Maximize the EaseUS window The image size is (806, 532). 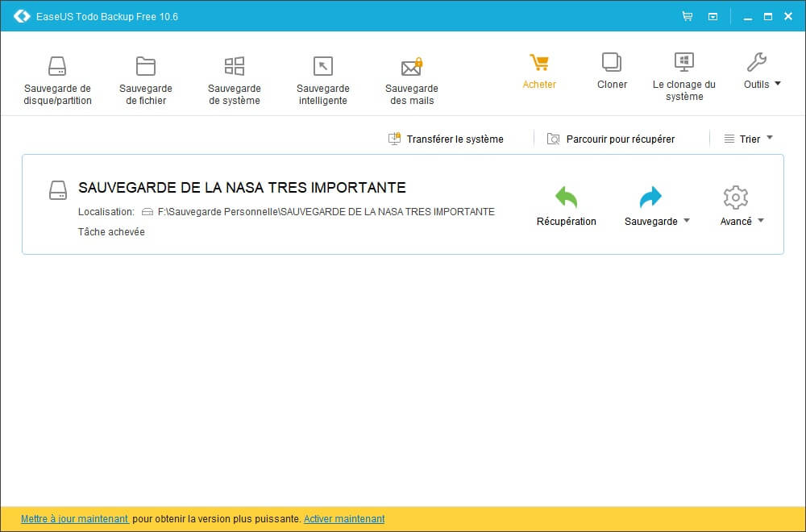pos(768,16)
